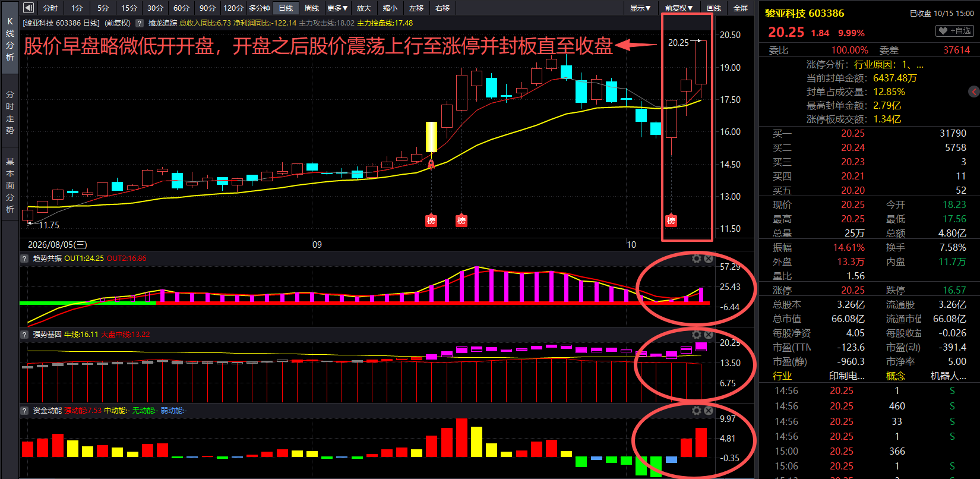This screenshot has height=479, width=980.
Task: Click the second 榜 marker below chart
Action: 461,220
